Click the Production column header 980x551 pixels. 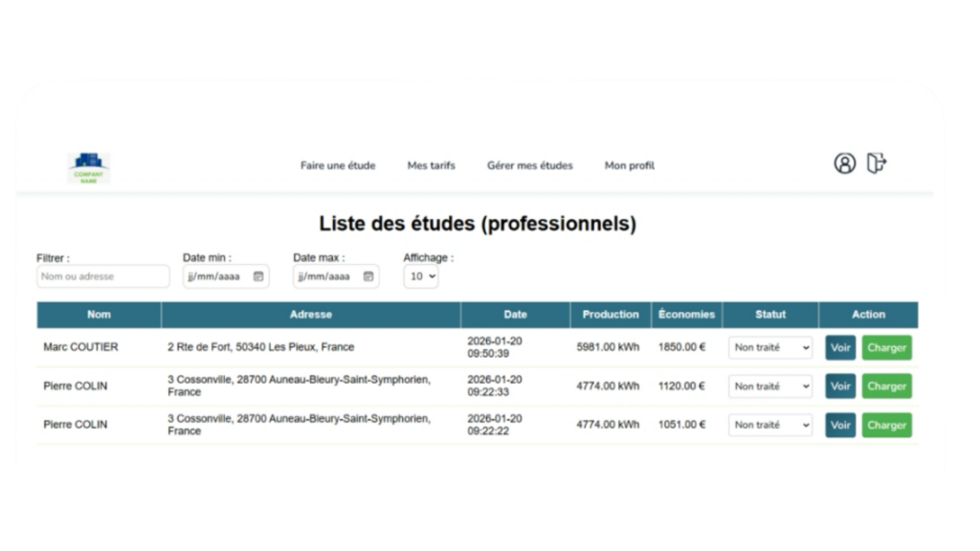pos(610,315)
